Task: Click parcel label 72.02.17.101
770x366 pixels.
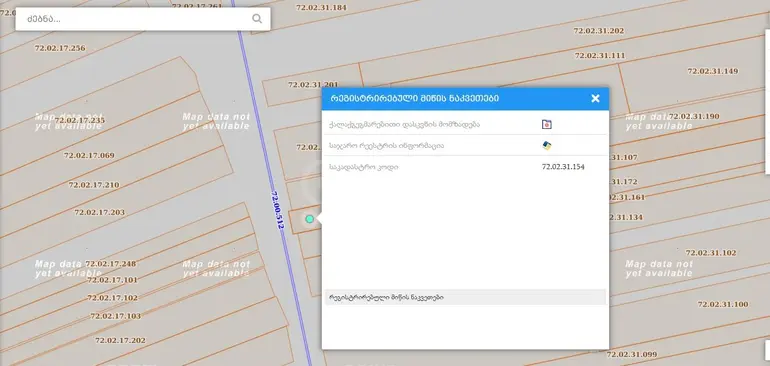Action: click(x=112, y=280)
